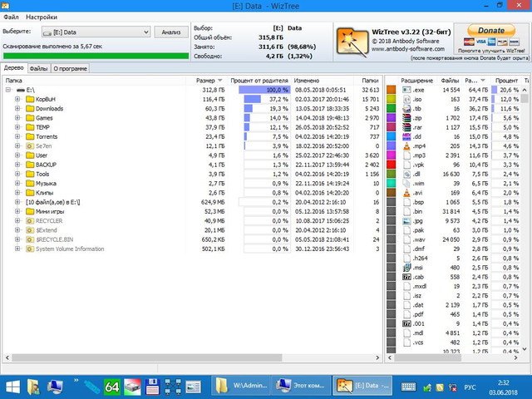Expand the TEMP folder

click(x=17, y=127)
